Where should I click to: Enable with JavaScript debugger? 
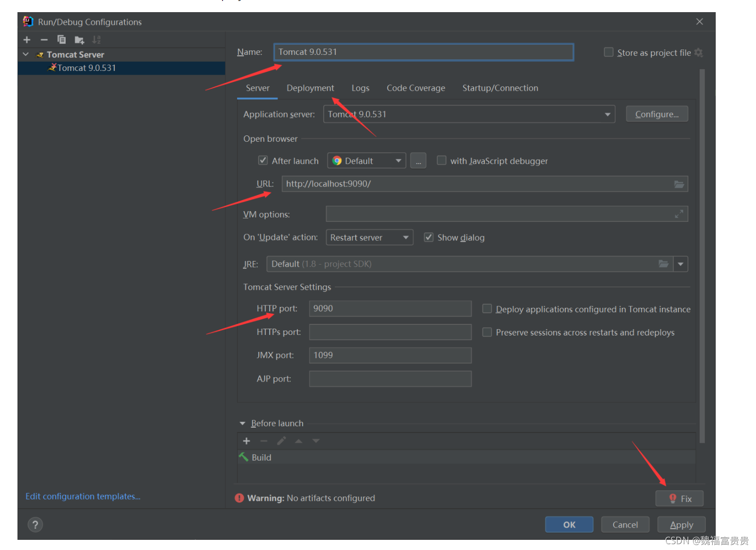[x=442, y=160]
